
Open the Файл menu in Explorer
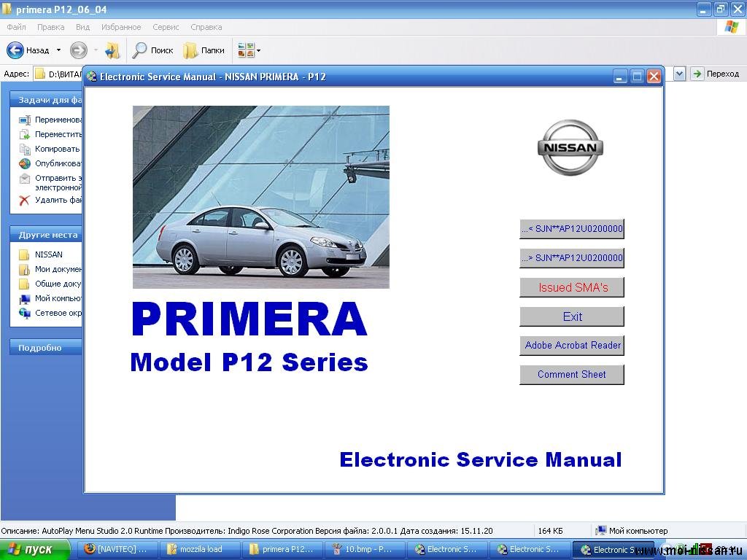[16, 27]
